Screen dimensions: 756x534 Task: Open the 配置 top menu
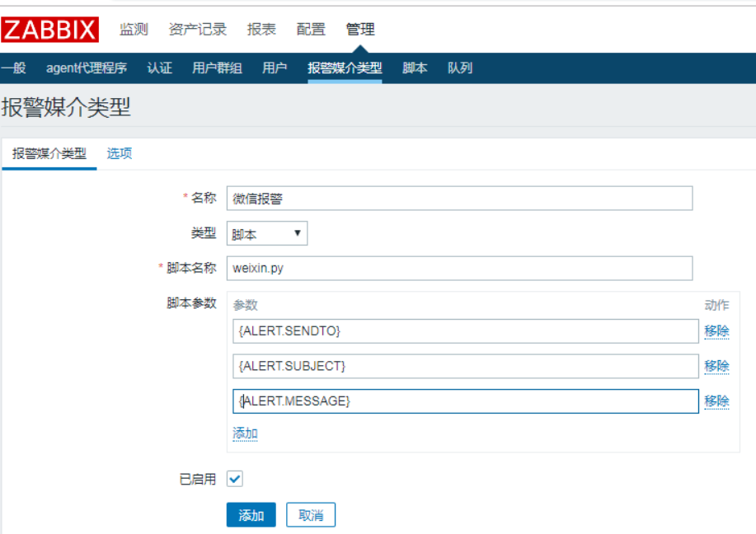[311, 30]
